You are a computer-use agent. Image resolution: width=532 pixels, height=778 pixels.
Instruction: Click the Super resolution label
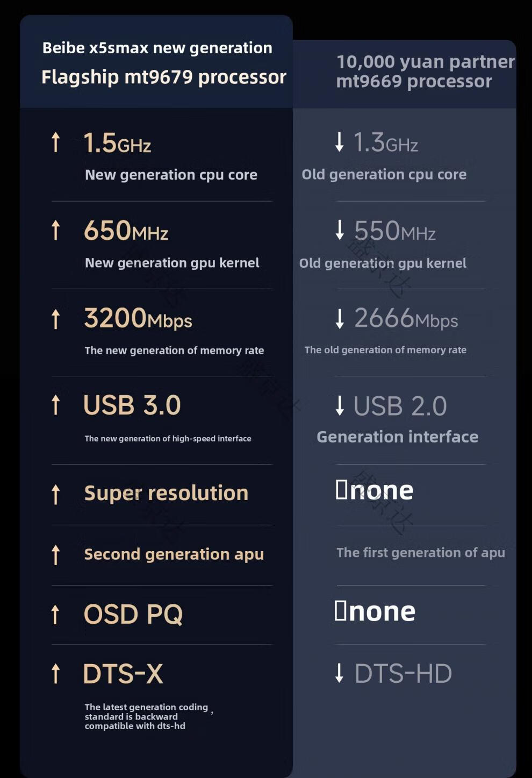coord(166,493)
